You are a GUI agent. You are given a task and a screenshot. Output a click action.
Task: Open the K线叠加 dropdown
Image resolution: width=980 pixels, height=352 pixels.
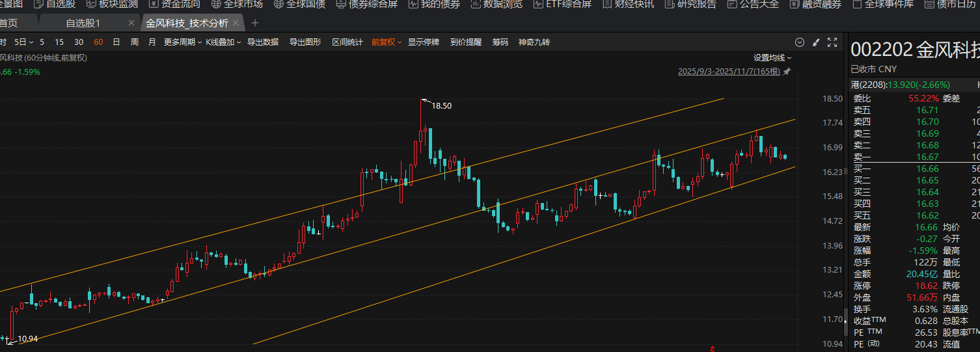point(223,42)
